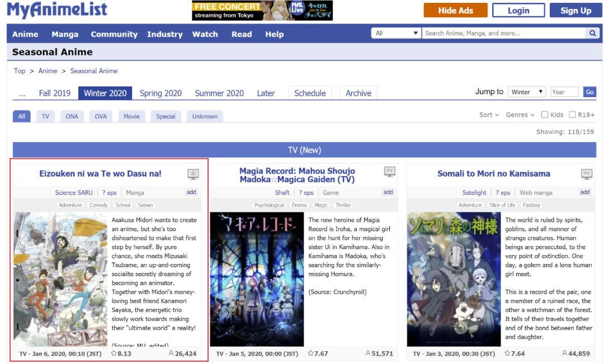The width and height of the screenshot is (604, 364).
Task: Filter by ONA type
Action: click(72, 116)
